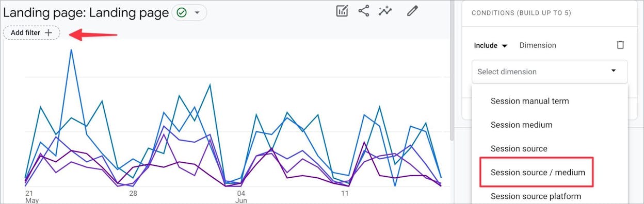Click the Conditions (build up to 5) heading
Viewport: 644px width, 204px height.
point(521,13)
